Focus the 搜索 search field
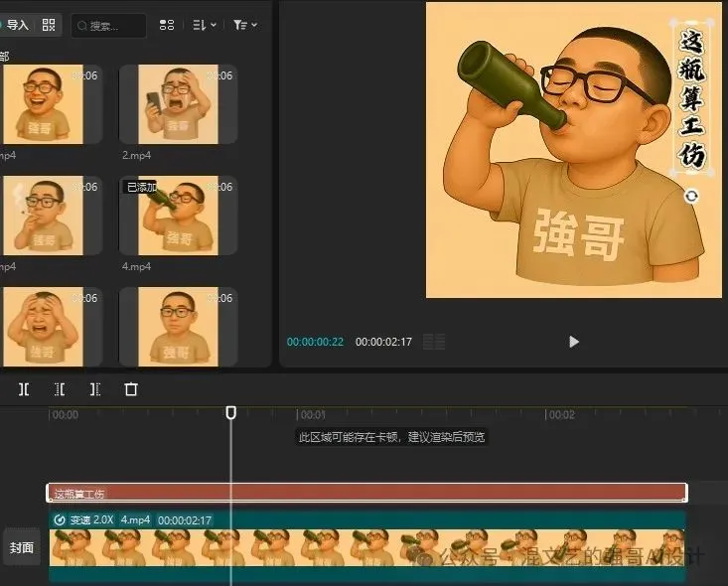728x586 pixels. tap(109, 26)
